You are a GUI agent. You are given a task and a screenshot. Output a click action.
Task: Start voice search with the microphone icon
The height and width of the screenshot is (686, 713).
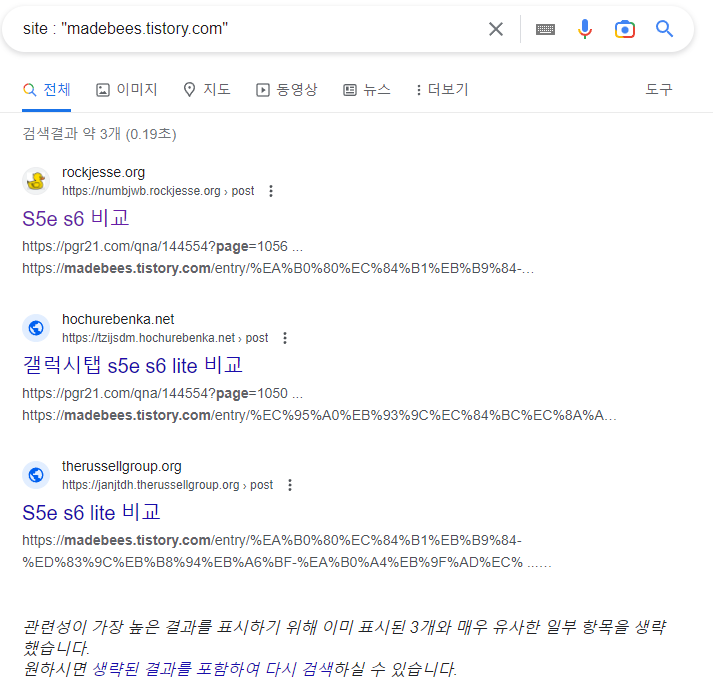[585, 29]
